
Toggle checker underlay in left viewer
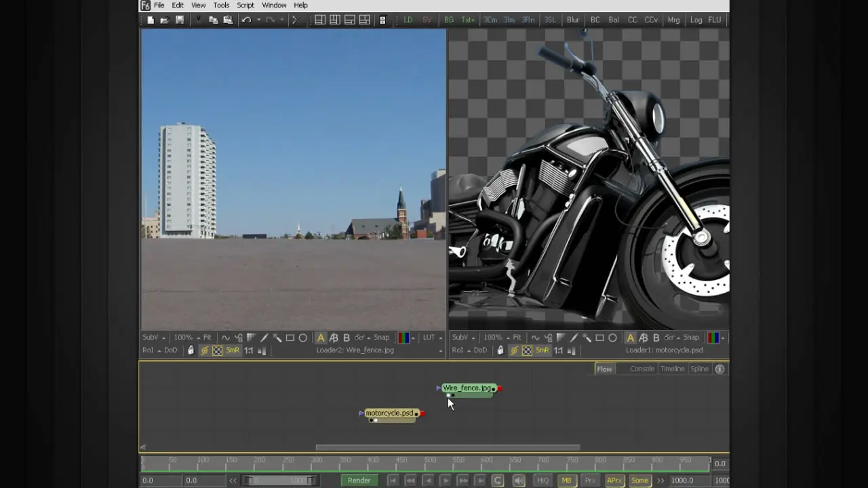218,350
